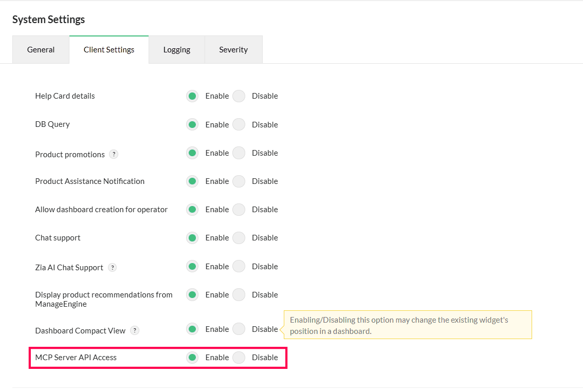
Task: Enable Product Assistance Notification radio
Action: point(192,181)
